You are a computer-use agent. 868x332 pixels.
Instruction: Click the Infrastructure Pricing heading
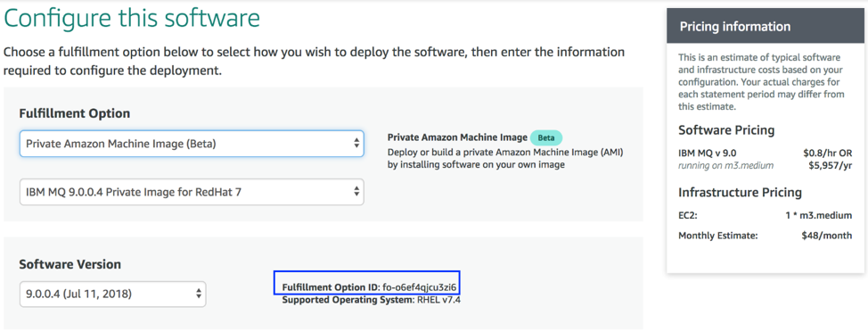[x=741, y=193]
